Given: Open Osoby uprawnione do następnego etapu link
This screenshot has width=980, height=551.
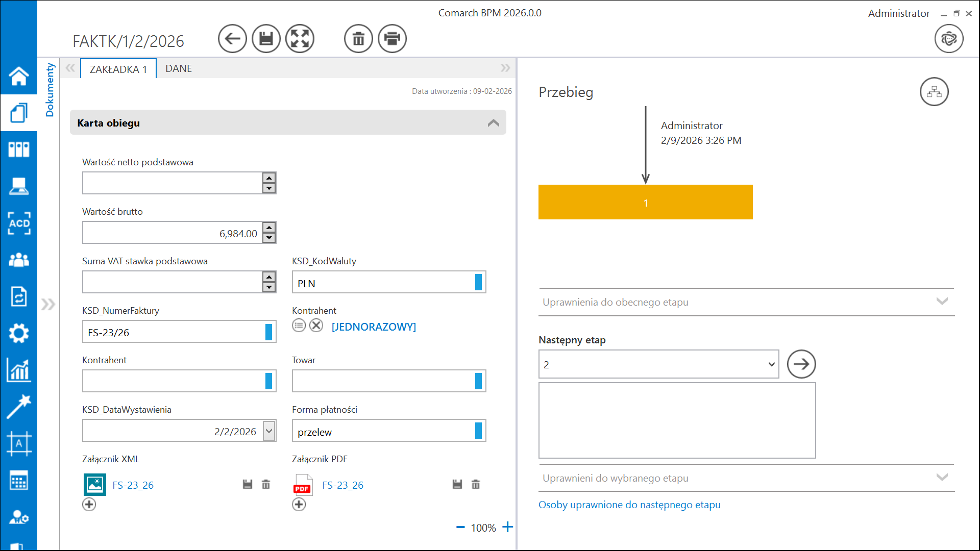Looking at the screenshot, I should point(629,505).
